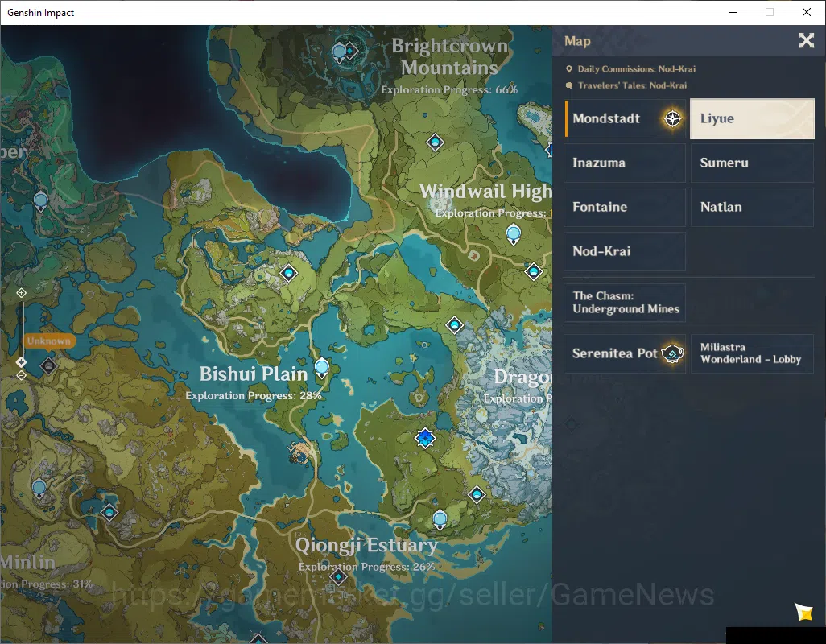The image size is (826, 644).
Task: Click Exploration Progress: 26% text
Action: click(366, 567)
